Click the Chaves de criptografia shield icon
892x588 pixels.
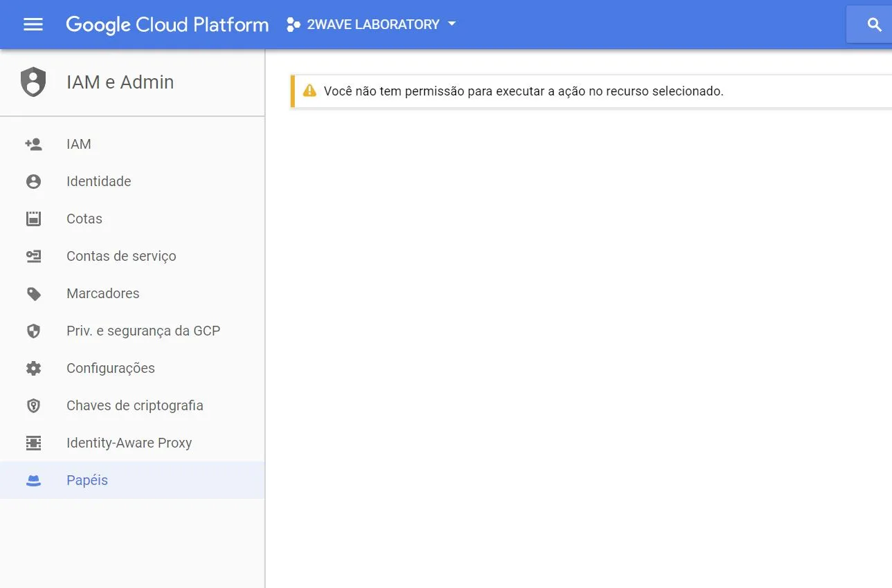click(x=33, y=405)
